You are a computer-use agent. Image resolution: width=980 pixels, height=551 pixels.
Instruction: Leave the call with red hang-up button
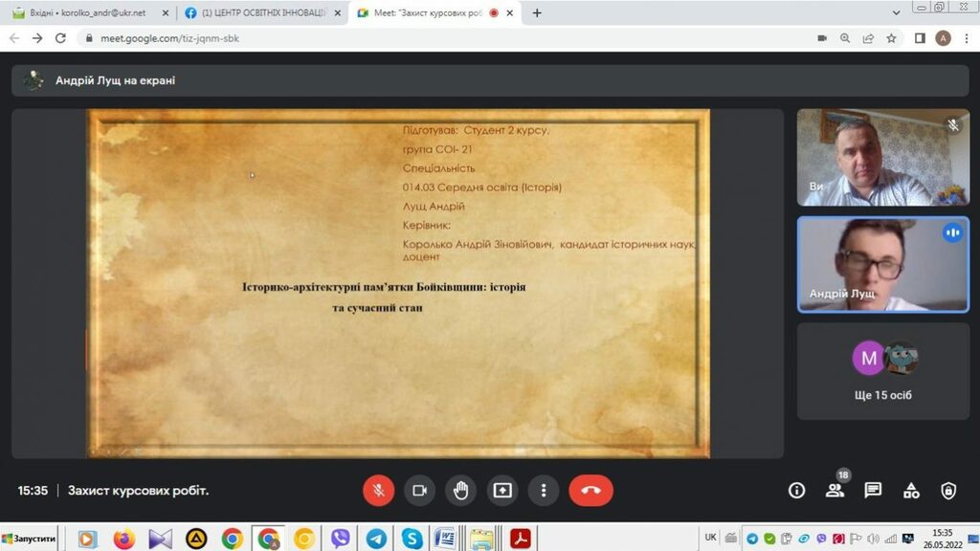590,491
